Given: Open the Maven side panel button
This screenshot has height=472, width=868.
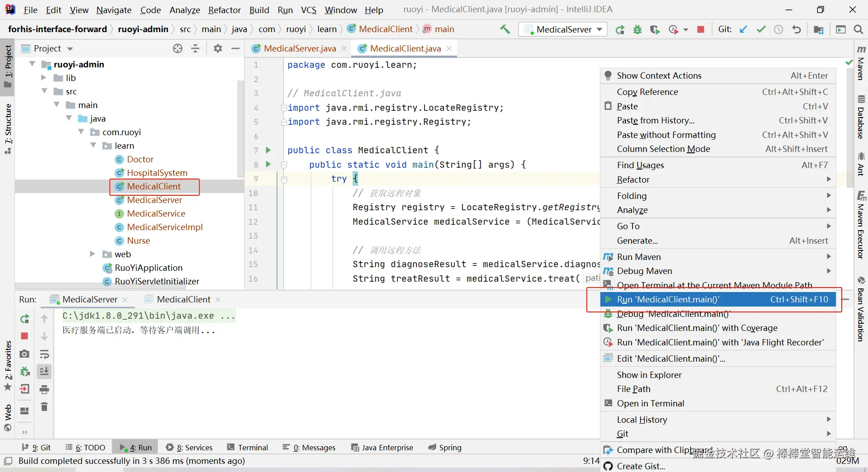Looking at the screenshot, I should coord(861,63).
